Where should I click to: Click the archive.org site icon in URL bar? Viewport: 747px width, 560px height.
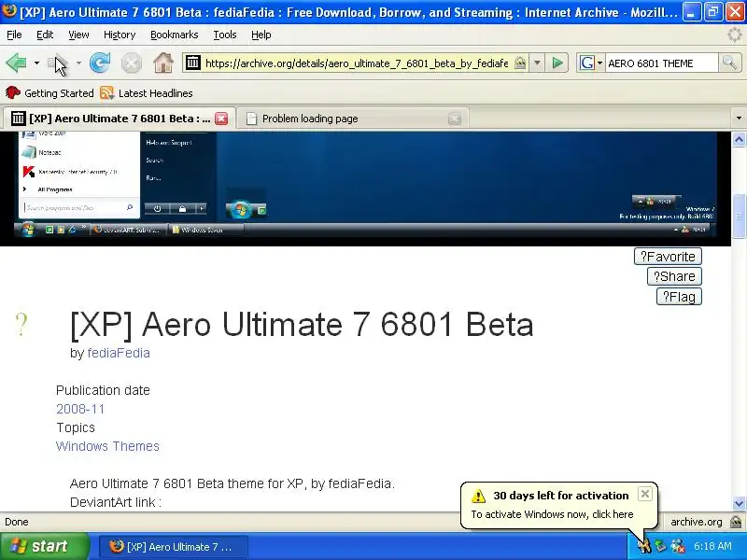[x=193, y=63]
